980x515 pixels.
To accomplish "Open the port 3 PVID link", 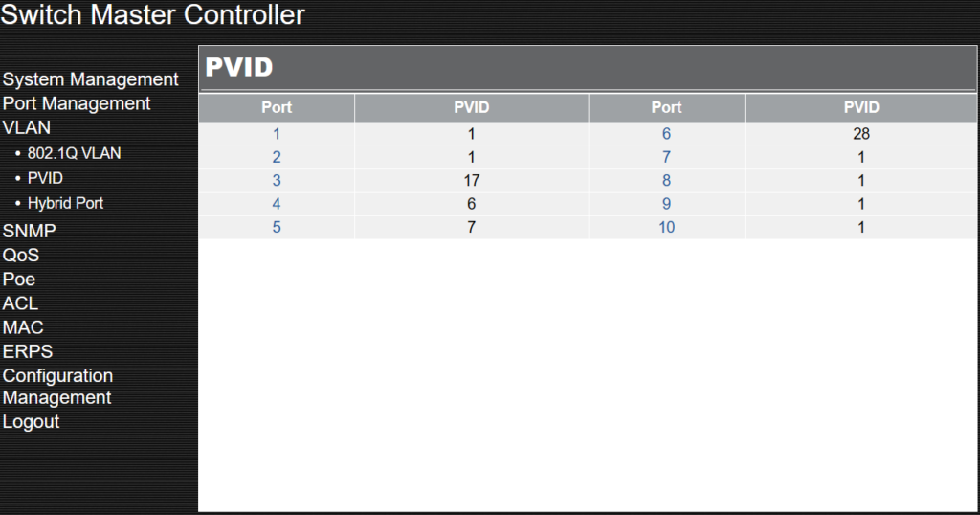I will (x=277, y=181).
